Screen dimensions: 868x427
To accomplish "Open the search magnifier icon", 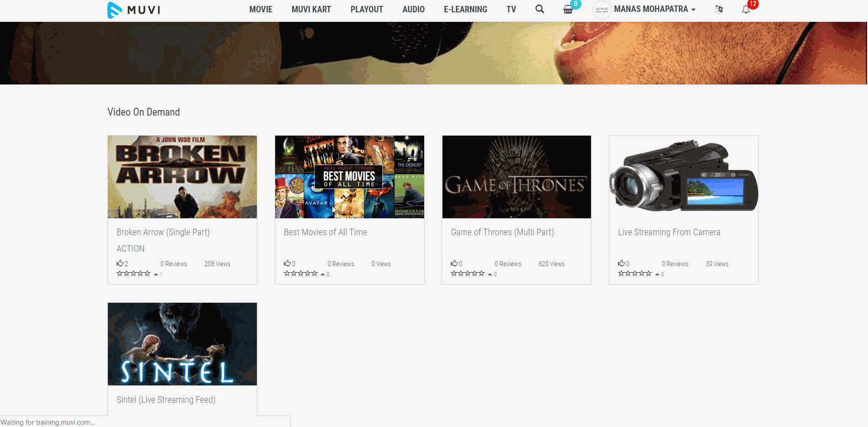I will tap(540, 9).
